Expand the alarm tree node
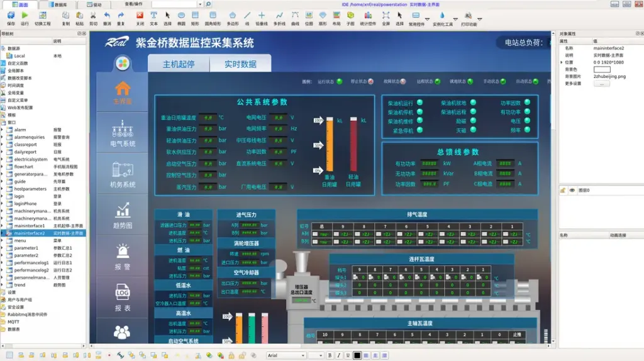 tap(2, 130)
